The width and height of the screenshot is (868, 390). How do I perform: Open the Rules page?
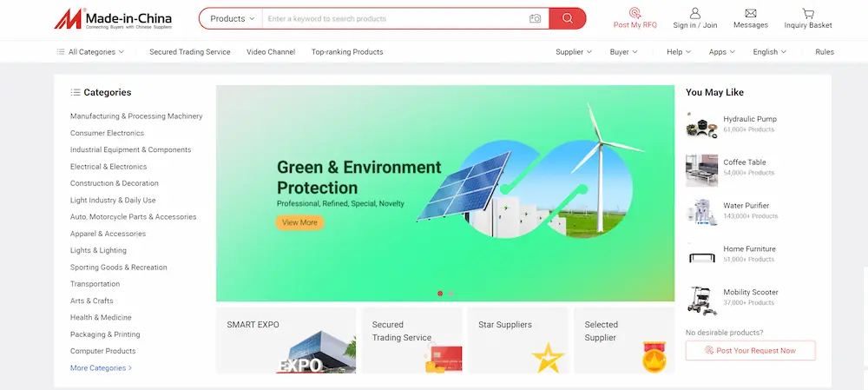(x=825, y=51)
